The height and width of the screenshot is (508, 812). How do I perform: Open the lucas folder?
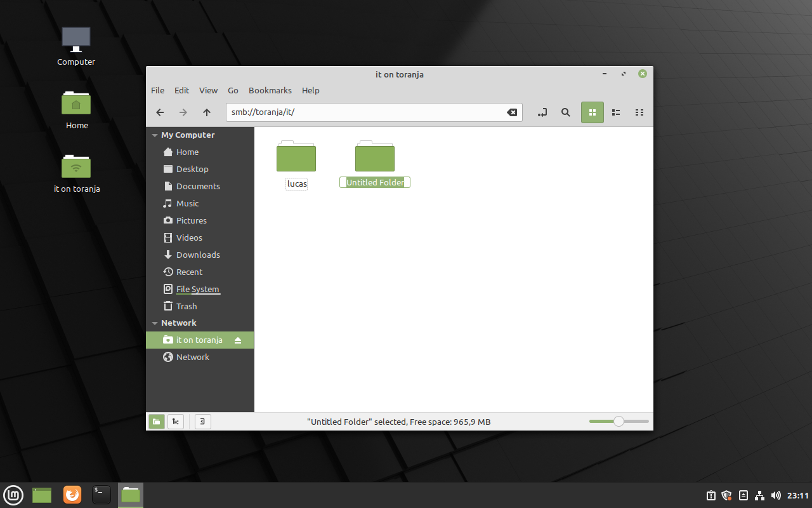pos(296,157)
